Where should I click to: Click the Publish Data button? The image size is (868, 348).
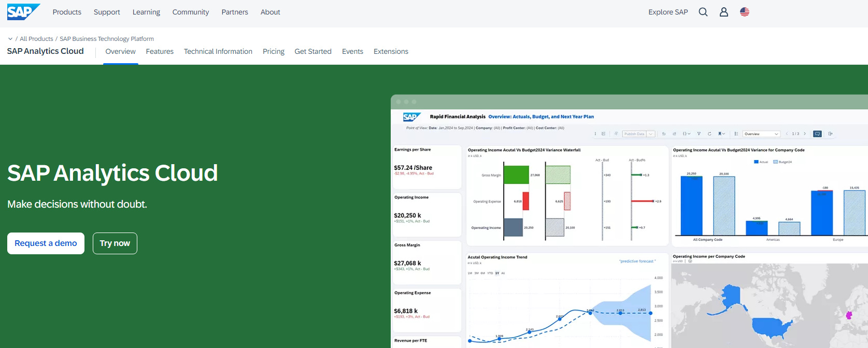pyautogui.click(x=634, y=134)
